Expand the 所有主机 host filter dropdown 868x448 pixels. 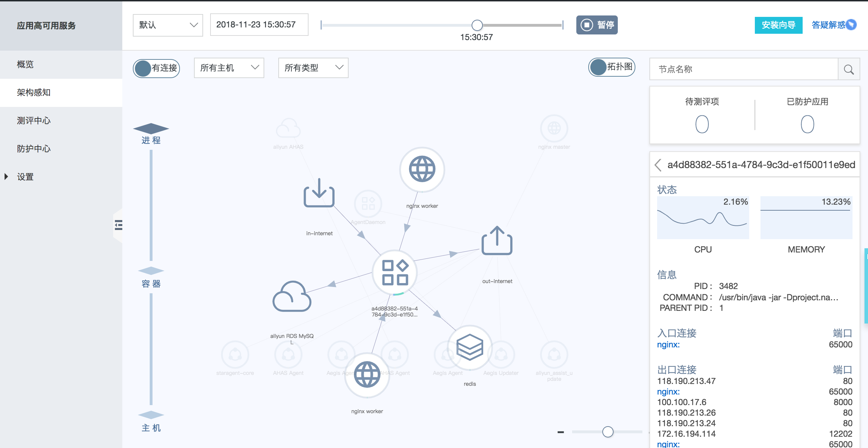(229, 68)
